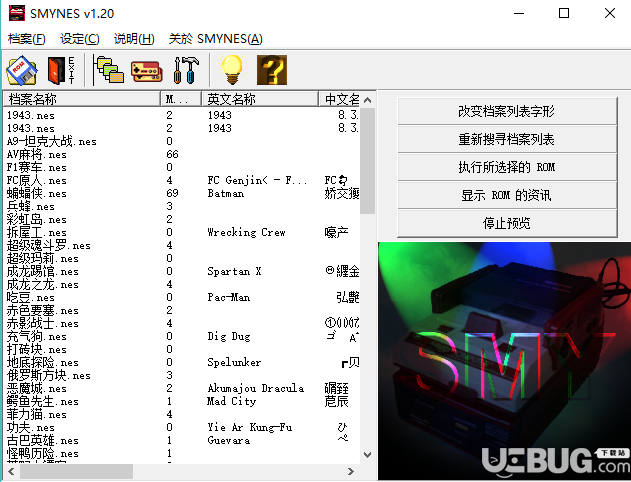This screenshot has width=631, height=482.
Task: Click the Mad City English name cell
Action: click(231, 401)
